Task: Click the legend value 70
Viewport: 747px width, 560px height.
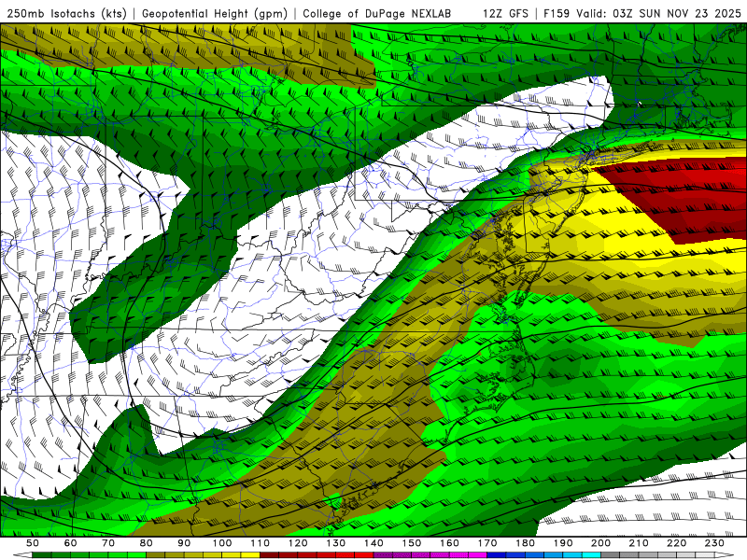Action: 108,543
